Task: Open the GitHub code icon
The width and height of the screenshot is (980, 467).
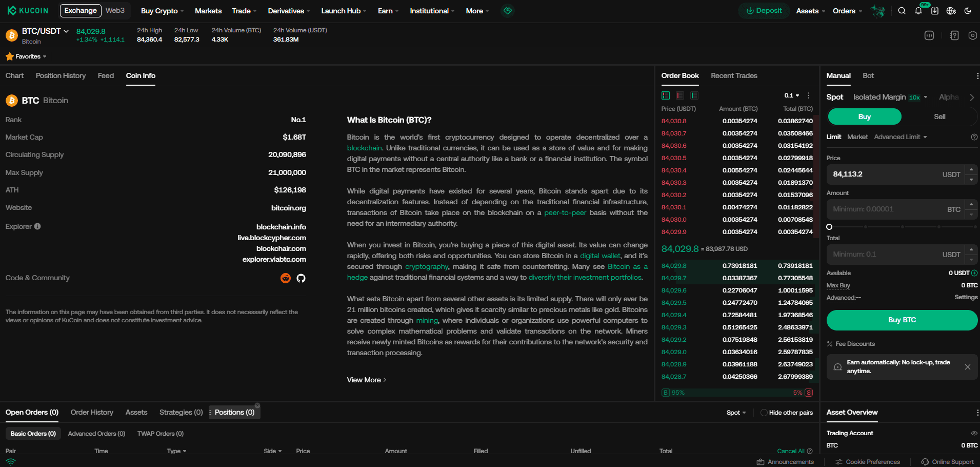Action: [x=301, y=278]
